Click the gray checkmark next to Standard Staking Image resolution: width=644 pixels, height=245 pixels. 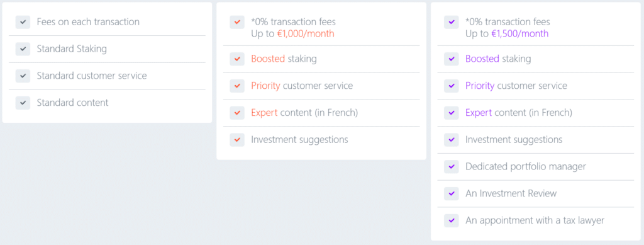pyautogui.click(x=23, y=49)
